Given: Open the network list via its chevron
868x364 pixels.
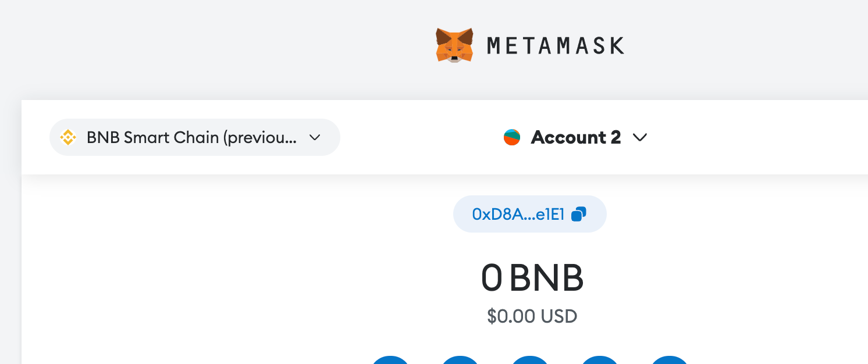Looking at the screenshot, I should point(315,137).
